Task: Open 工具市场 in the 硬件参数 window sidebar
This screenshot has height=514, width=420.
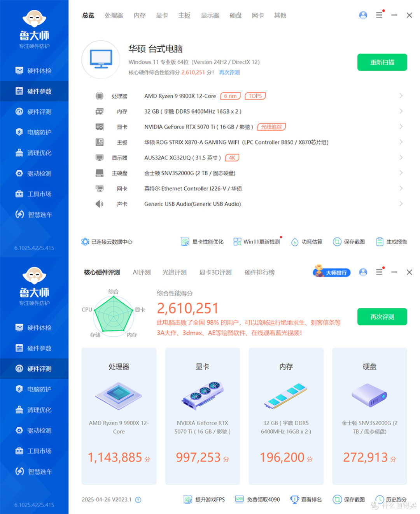Action: tap(34, 194)
